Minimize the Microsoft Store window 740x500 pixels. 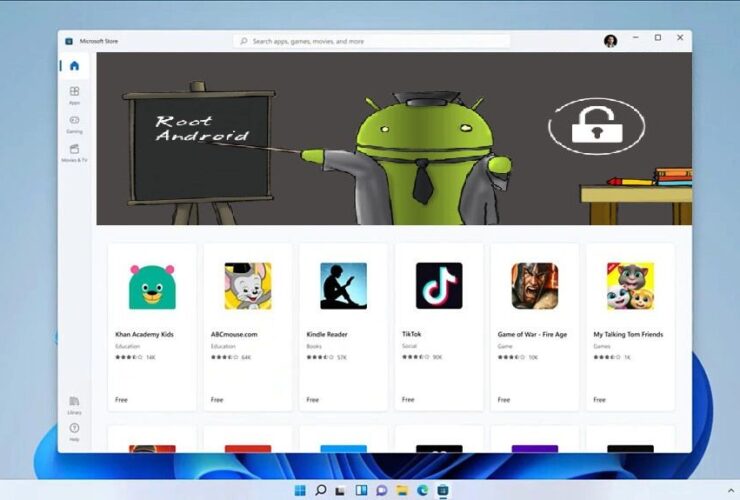636,37
